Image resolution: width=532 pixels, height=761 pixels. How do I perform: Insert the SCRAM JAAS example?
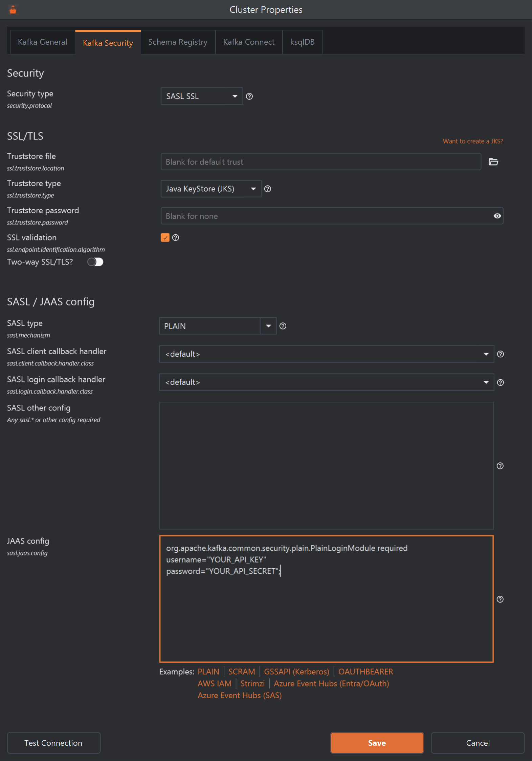coord(242,672)
